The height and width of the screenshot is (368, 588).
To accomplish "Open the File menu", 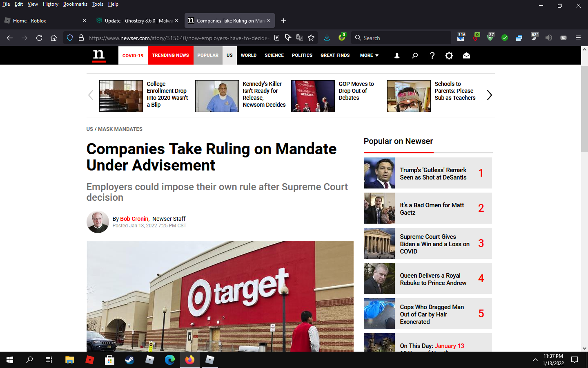I will pos(6,4).
